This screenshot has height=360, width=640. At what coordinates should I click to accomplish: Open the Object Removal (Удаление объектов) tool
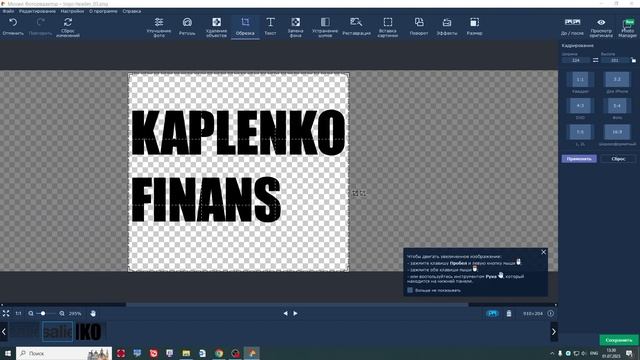click(216, 27)
